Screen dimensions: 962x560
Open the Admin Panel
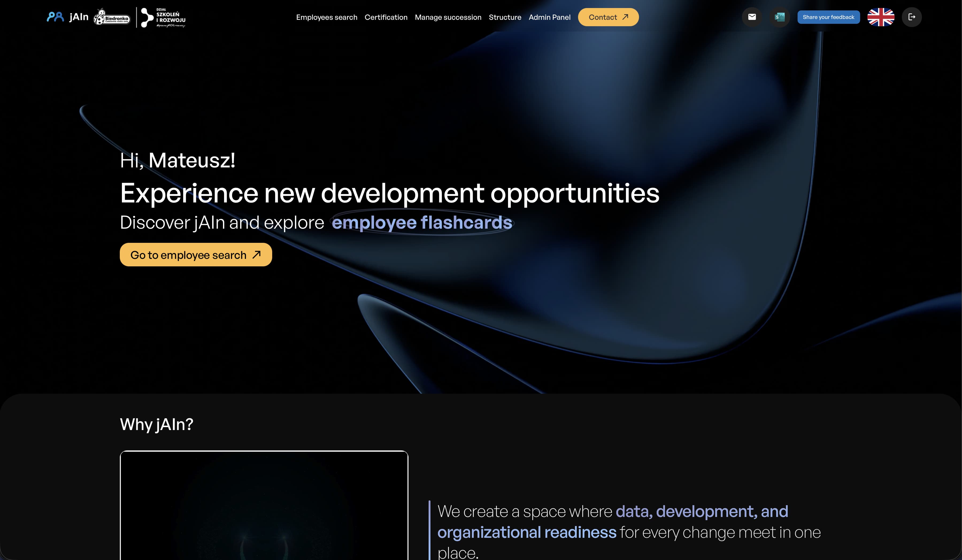tap(549, 17)
